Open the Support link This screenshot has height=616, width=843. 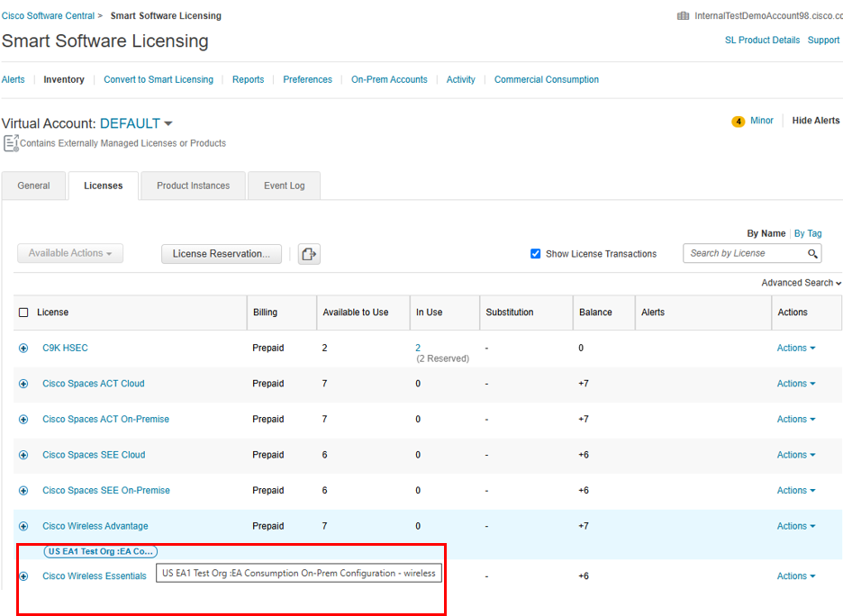click(x=823, y=40)
